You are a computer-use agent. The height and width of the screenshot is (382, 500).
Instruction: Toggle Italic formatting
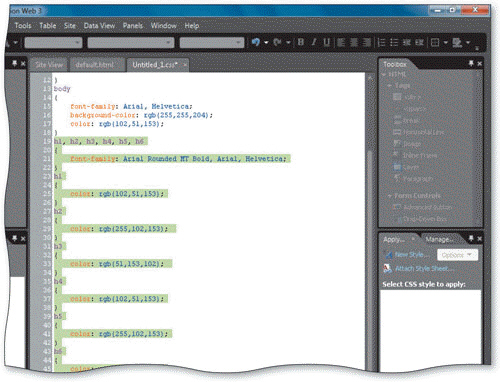pos(314,42)
